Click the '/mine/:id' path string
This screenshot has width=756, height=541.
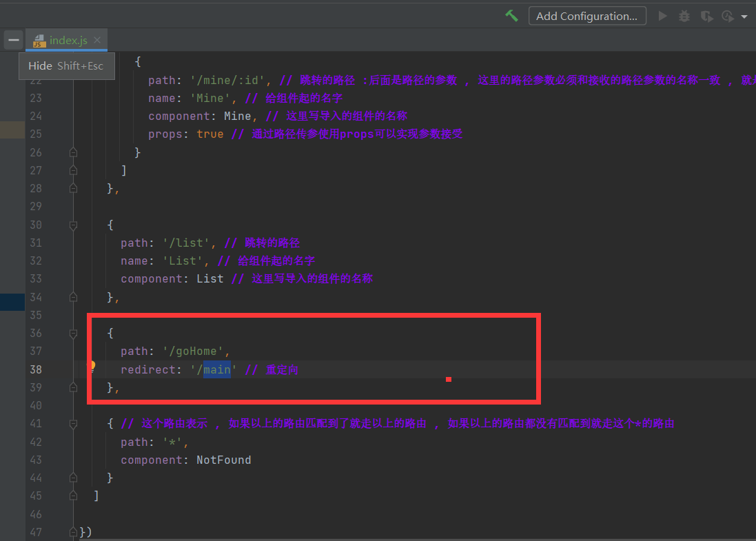tap(227, 80)
